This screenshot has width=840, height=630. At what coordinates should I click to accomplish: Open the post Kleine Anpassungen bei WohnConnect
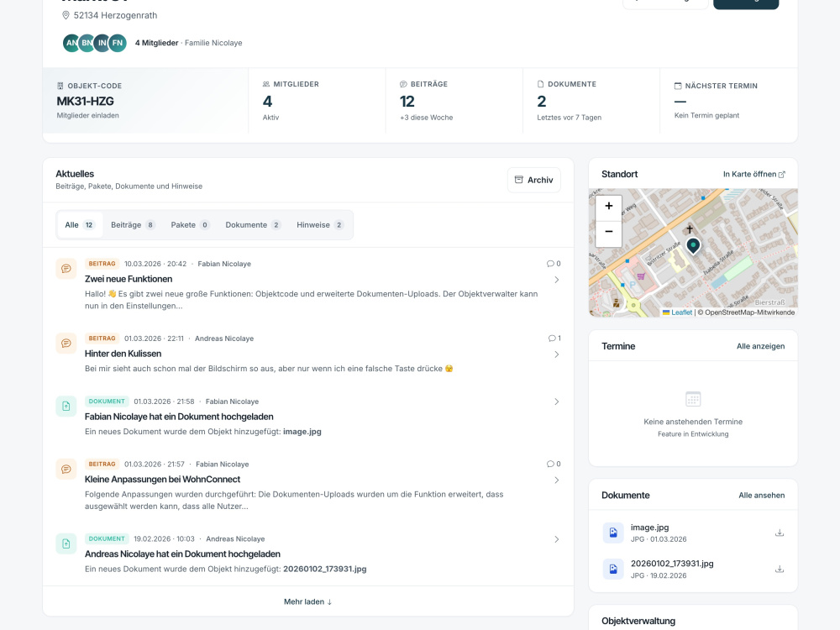(x=162, y=480)
